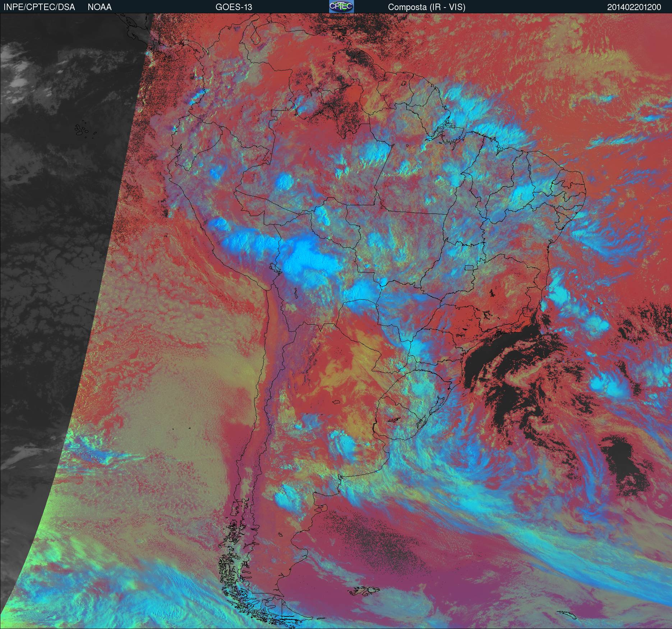This screenshot has height=629, width=672.
Task: Click the NOAA label in the header
Action: point(100,7)
